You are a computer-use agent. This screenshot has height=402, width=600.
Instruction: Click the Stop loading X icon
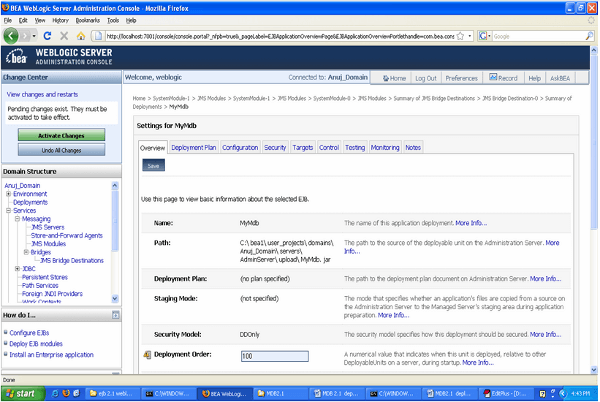[64, 36]
